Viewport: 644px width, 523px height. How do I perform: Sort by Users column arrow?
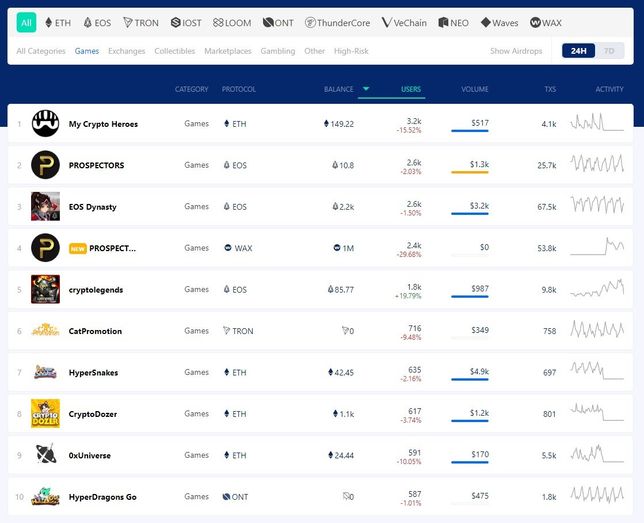tap(366, 89)
